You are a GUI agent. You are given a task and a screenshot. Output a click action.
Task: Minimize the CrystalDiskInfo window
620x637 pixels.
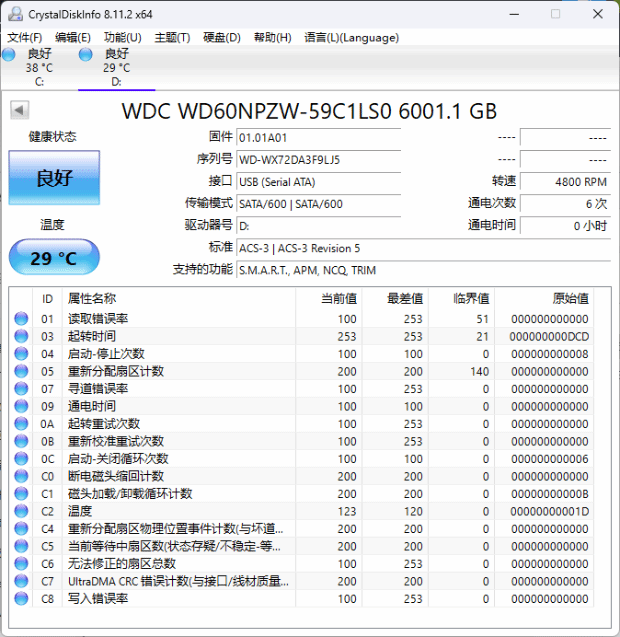click(x=514, y=14)
